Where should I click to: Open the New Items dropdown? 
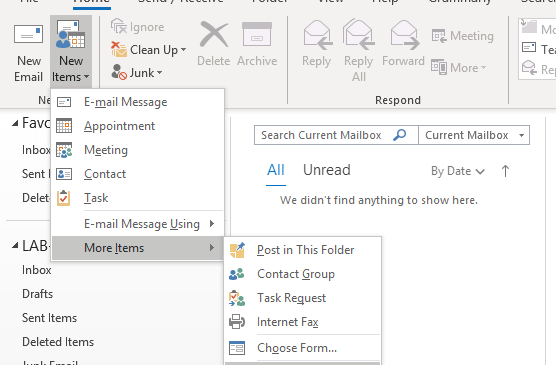tap(71, 52)
